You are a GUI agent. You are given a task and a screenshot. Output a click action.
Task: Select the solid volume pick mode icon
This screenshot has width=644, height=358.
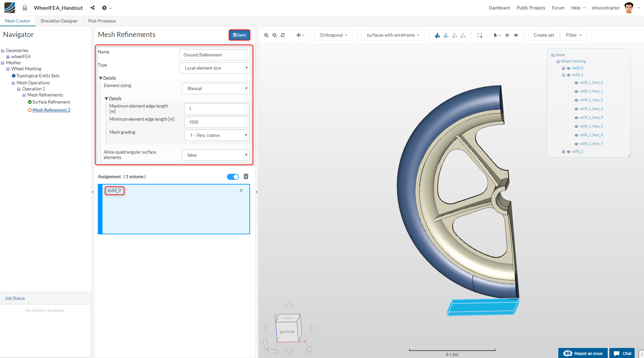tap(437, 35)
